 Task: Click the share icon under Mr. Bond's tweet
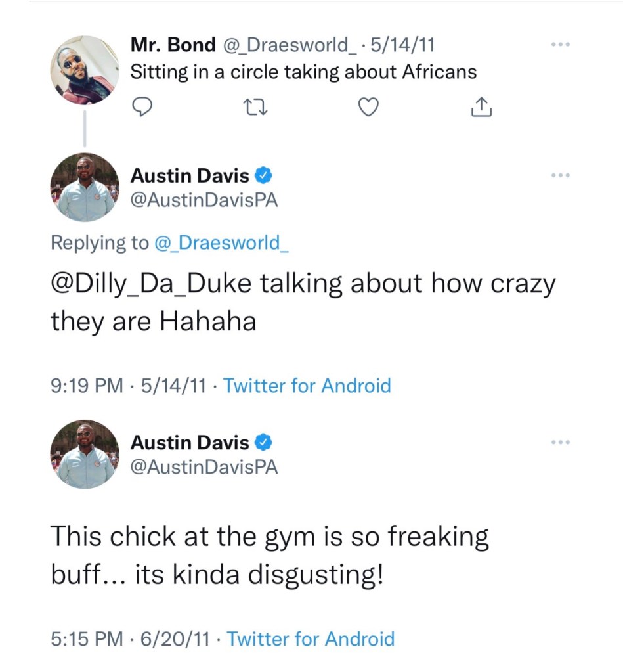[x=481, y=107]
